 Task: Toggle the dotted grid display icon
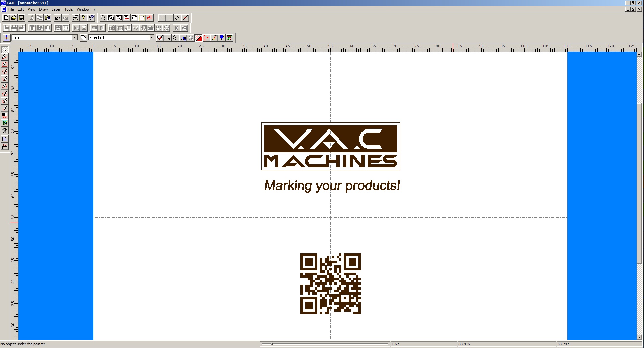pos(162,18)
